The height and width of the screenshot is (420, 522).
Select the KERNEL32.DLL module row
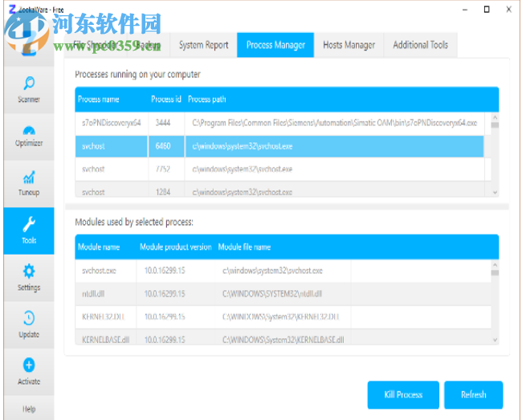click(x=283, y=317)
